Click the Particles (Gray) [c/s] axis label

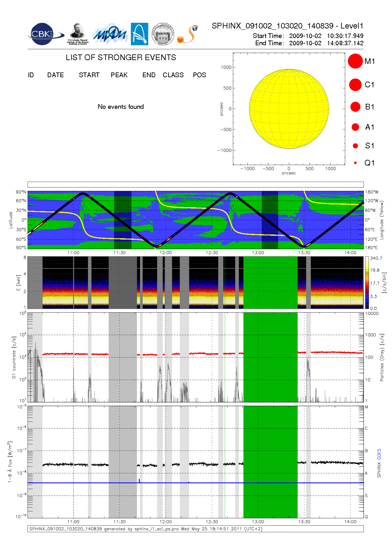[382, 357]
